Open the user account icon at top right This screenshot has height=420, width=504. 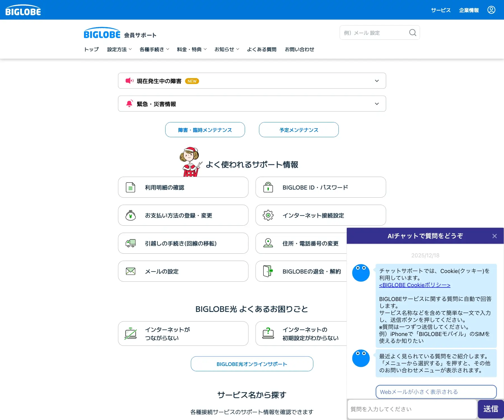pyautogui.click(x=491, y=10)
